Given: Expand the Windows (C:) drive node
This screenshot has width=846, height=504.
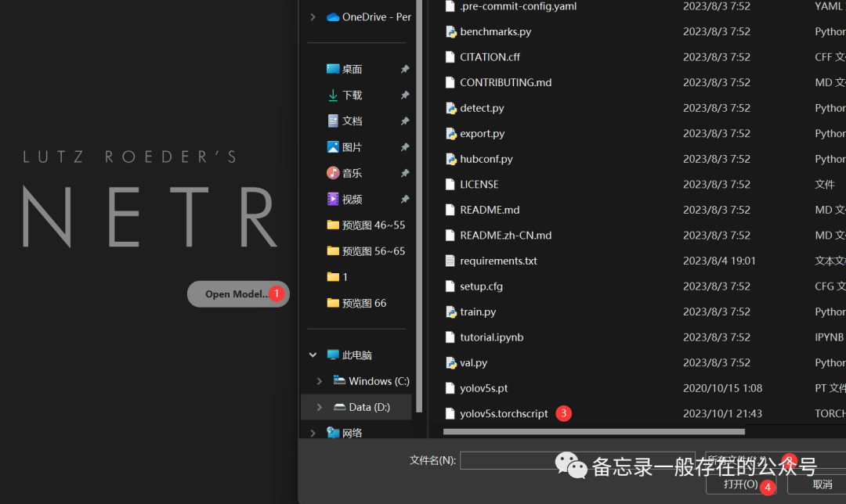Looking at the screenshot, I should tap(320, 381).
